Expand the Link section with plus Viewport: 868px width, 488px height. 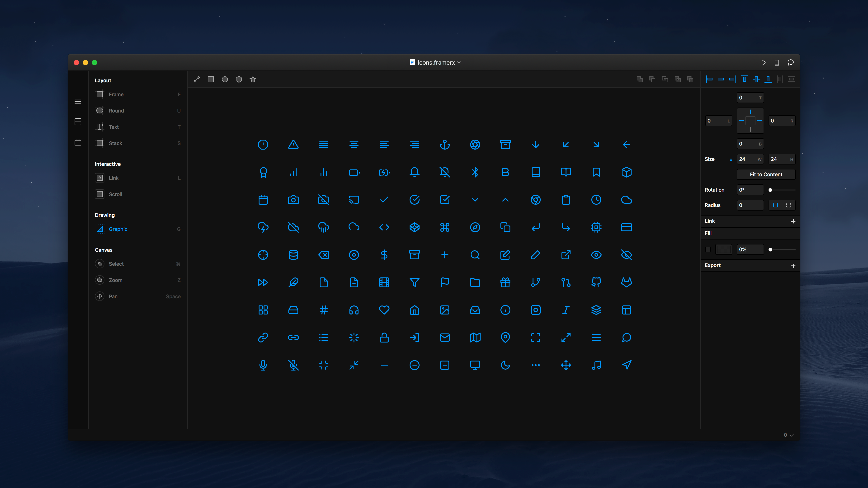(x=793, y=221)
